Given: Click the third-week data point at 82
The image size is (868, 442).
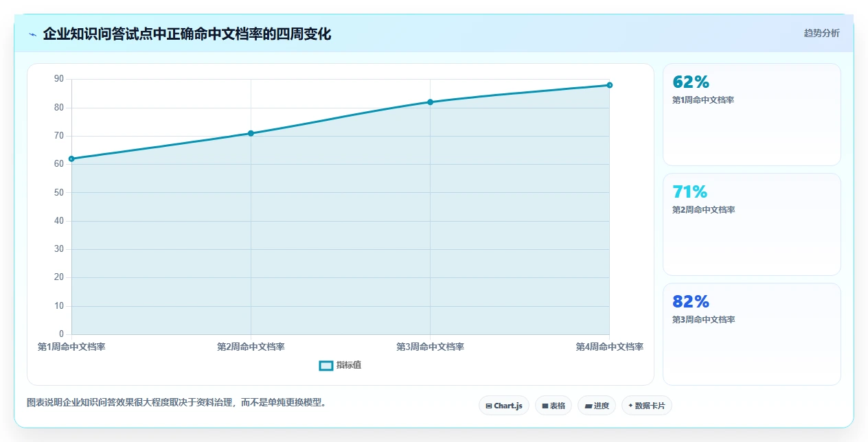Looking at the screenshot, I should pyautogui.click(x=430, y=102).
